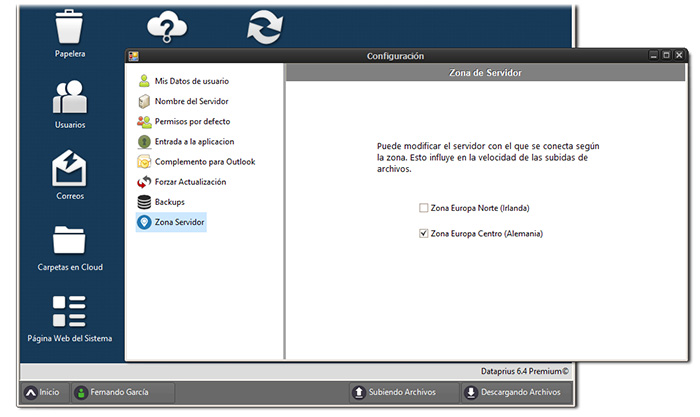The image size is (700, 417).
Task: Click the Usuarios label text
Action: click(70, 125)
